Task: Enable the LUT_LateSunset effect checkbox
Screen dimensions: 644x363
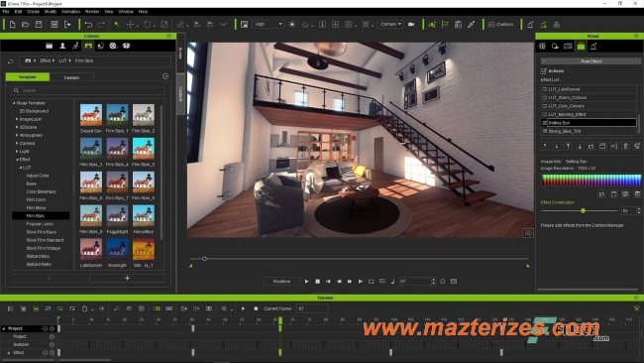Action: pyautogui.click(x=545, y=89)
